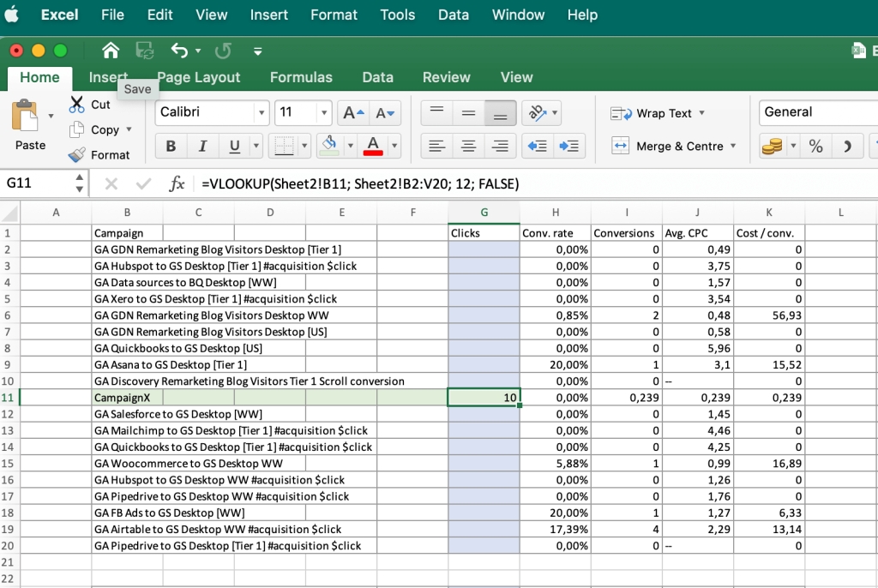
Task: Click the Format painter brush icon
Action: coord(76,154)
